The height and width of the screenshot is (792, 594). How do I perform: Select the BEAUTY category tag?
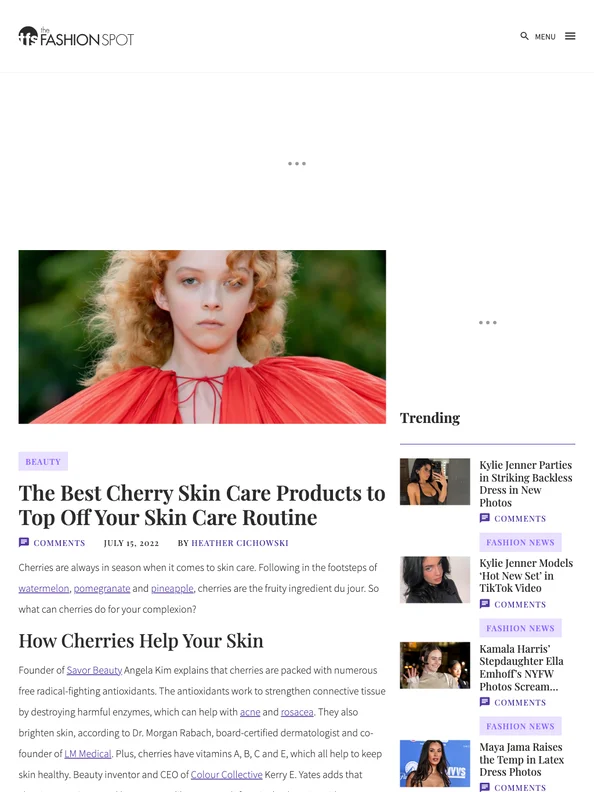tap(43, 461)
